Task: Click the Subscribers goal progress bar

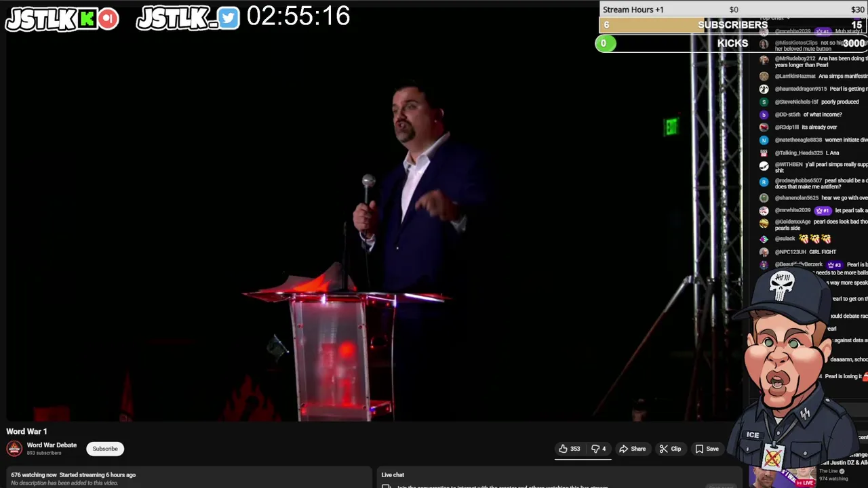Action: (733, 25)
